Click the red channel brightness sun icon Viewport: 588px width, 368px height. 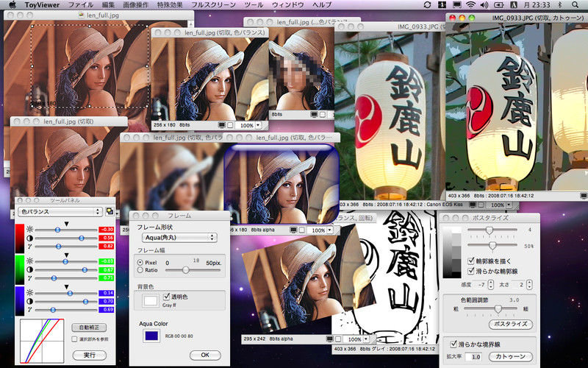click(x=29, y=230)
